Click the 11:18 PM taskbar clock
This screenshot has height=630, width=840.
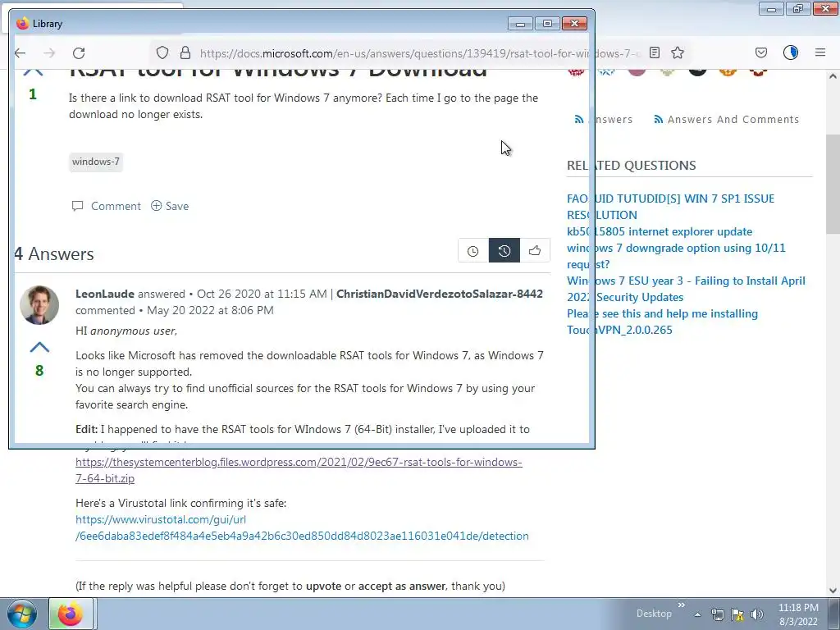[798, 614]
